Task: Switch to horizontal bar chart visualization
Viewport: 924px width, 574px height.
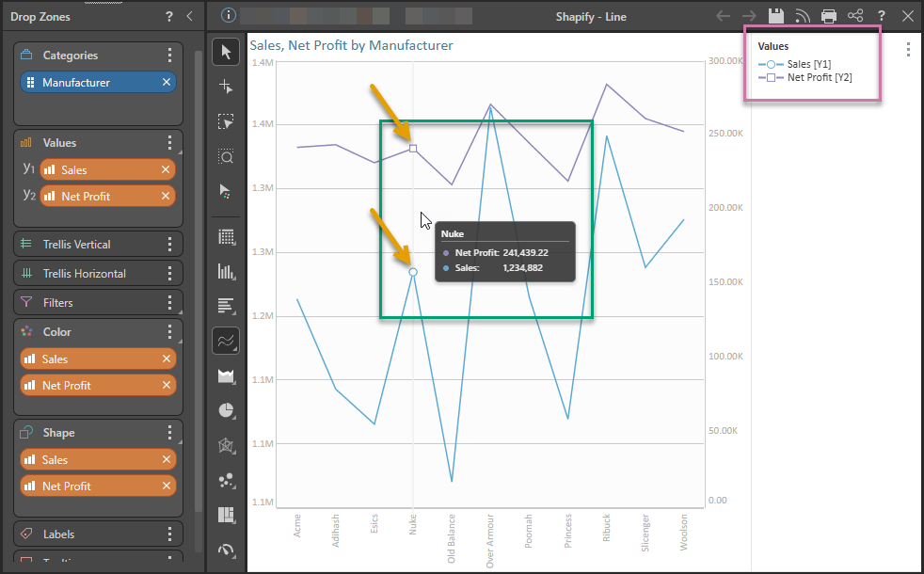Action: pos(226,306)
